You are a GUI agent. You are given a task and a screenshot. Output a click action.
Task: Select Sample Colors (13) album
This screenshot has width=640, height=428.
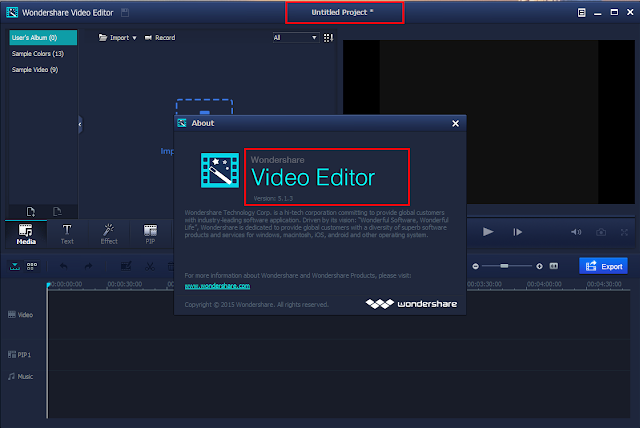click(38, 53)
